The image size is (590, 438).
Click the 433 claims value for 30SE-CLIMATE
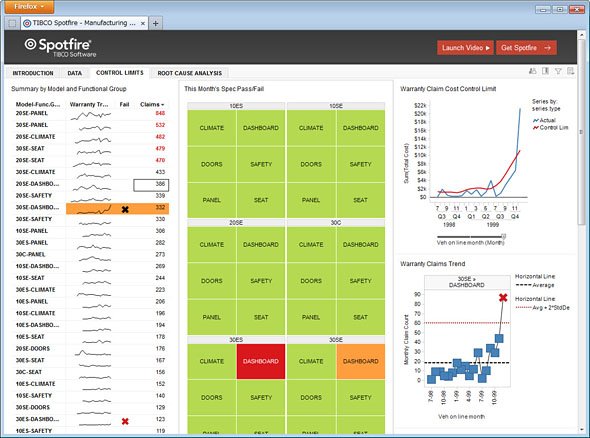160,172
